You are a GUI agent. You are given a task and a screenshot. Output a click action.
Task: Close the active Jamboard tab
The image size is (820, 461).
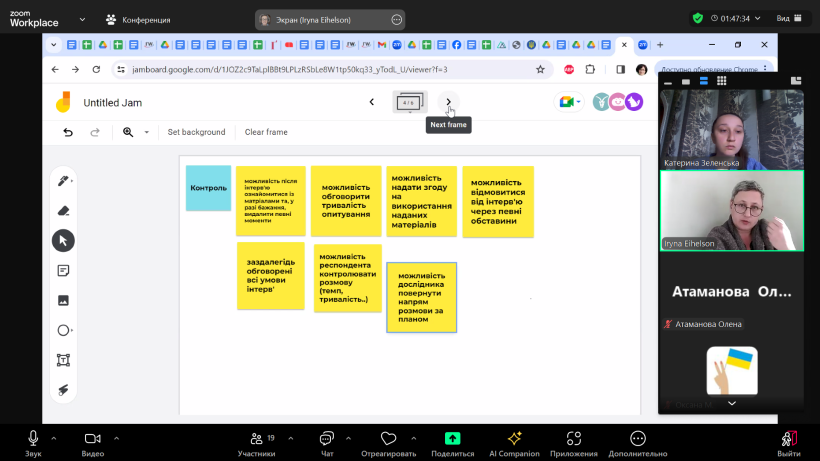624,45
